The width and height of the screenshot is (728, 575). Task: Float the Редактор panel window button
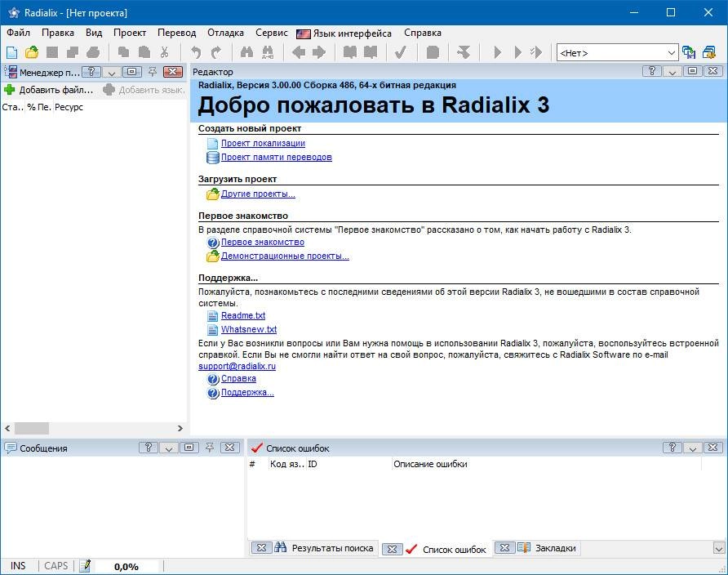tap(692, 70)
